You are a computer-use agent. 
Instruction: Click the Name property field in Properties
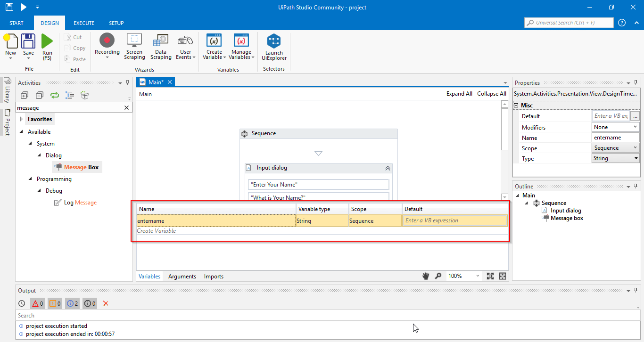(616, 138)
